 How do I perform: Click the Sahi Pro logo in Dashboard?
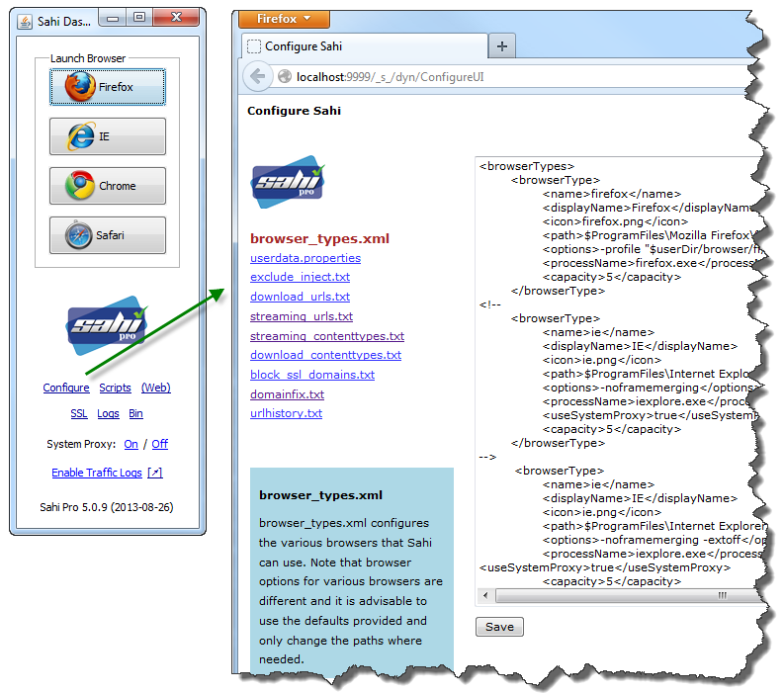click(107, 325)
